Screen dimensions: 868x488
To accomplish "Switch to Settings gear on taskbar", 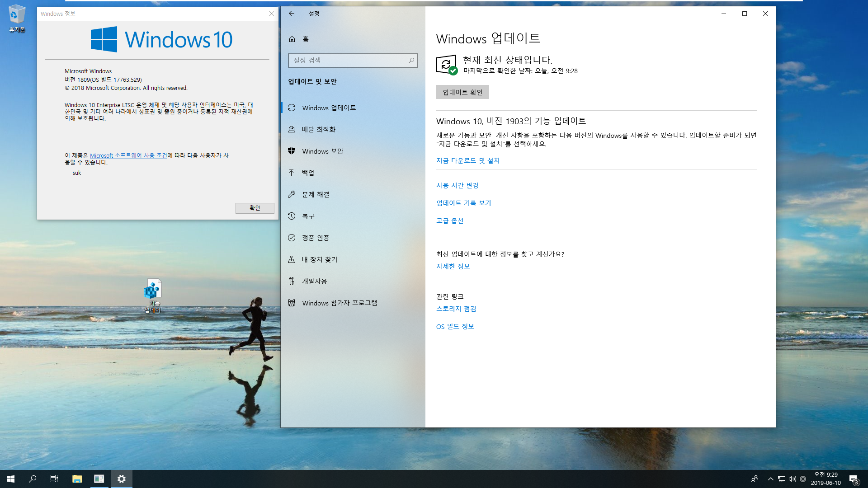I will pyautogui.click(x=122, y=479).
